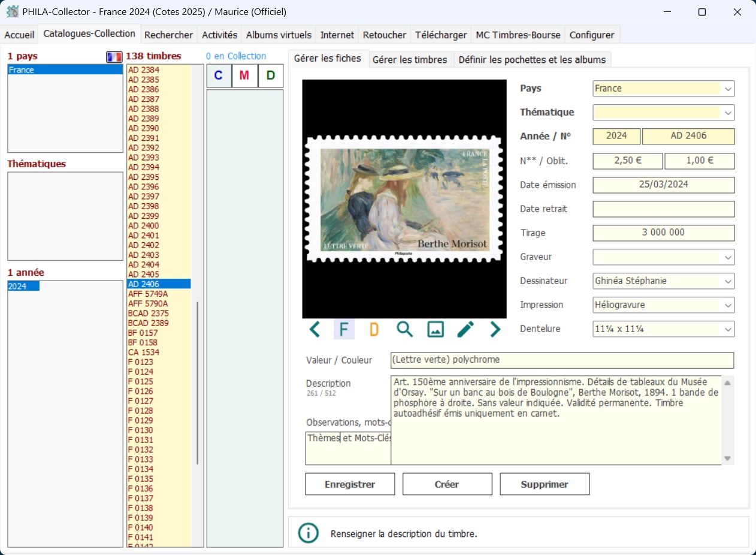Select stamp AD 2405 in list

(159, 274)
